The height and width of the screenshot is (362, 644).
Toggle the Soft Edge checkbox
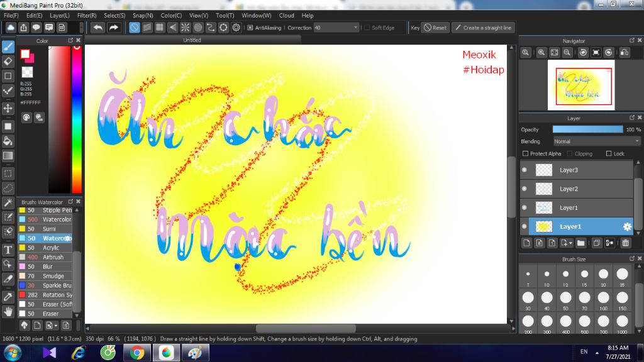(367, 28)
